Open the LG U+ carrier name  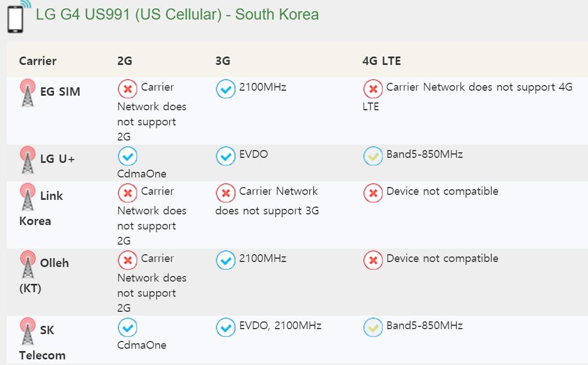(x=57, y=159)
